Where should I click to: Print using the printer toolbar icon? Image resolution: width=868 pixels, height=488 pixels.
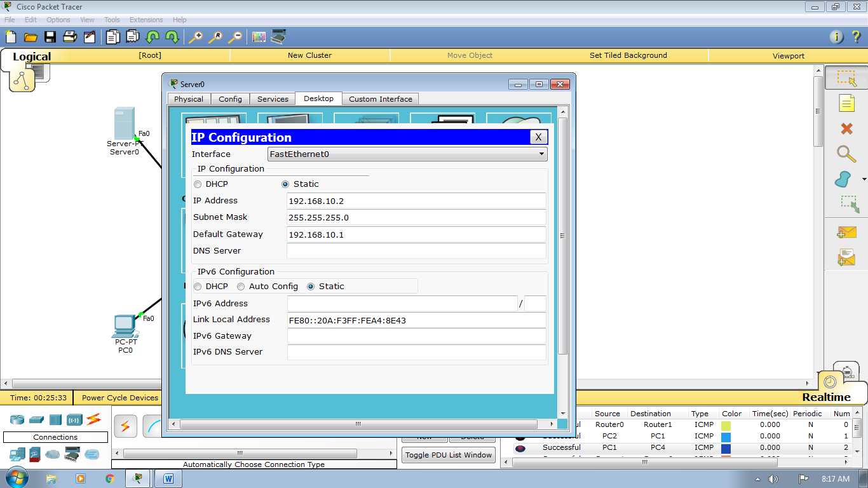(x=69, y=36)
